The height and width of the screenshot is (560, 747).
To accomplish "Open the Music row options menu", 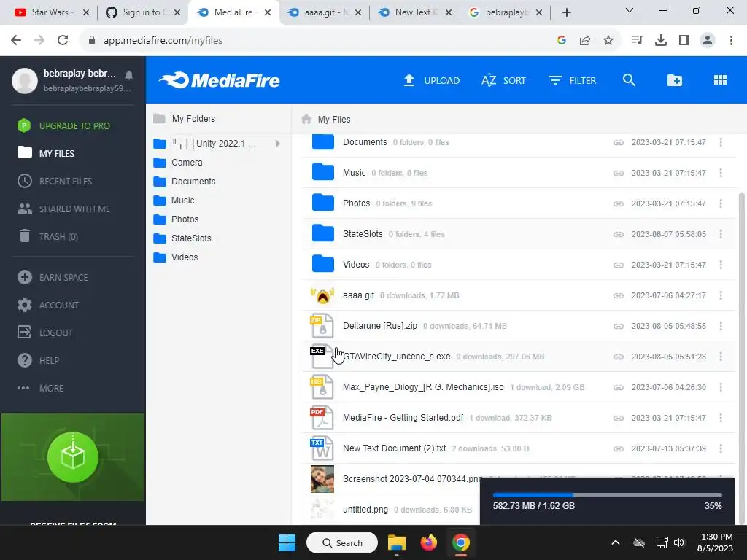I will 721,172.
